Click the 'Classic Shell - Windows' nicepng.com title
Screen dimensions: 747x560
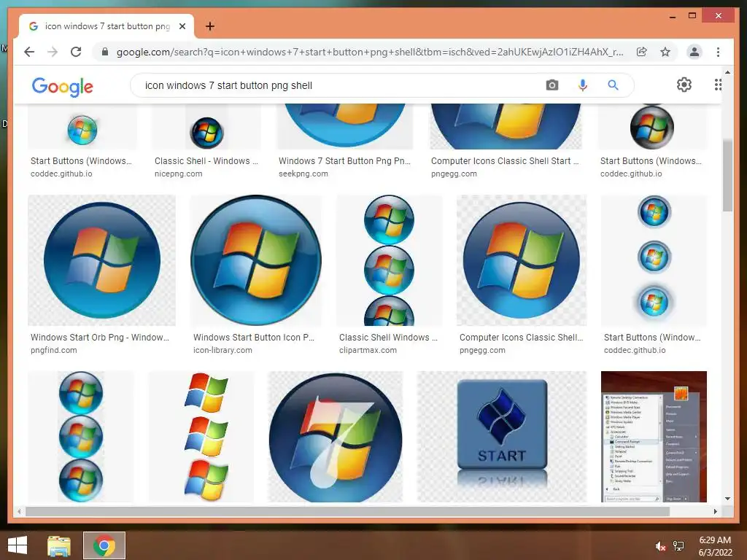pos(206,161)
